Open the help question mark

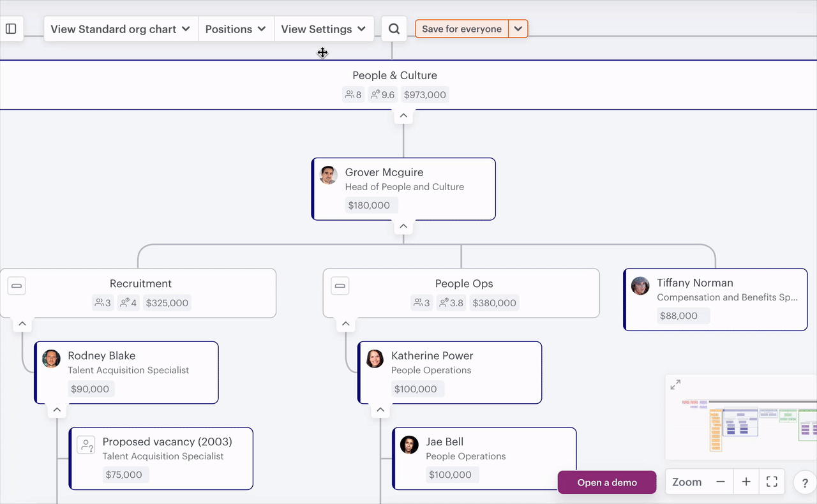804,482
